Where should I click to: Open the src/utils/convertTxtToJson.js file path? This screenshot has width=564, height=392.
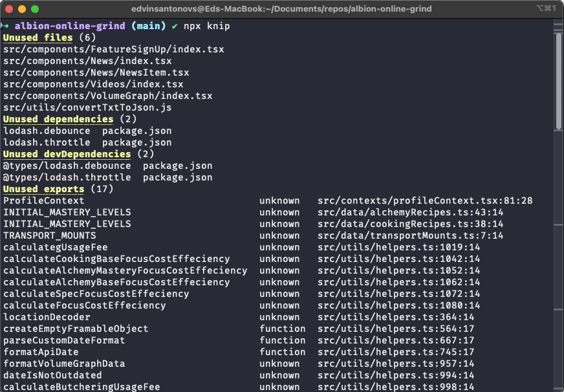point(87,107)
